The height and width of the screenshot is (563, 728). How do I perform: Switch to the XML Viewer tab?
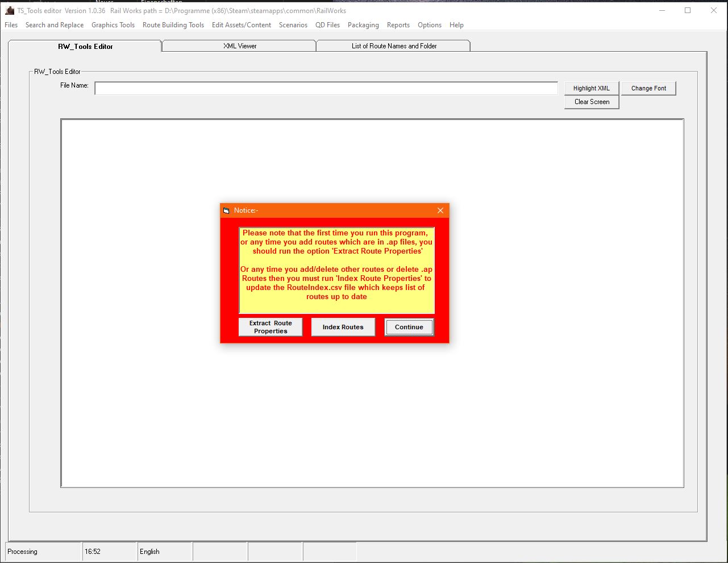pyautogui.click(x=239, y=46)
